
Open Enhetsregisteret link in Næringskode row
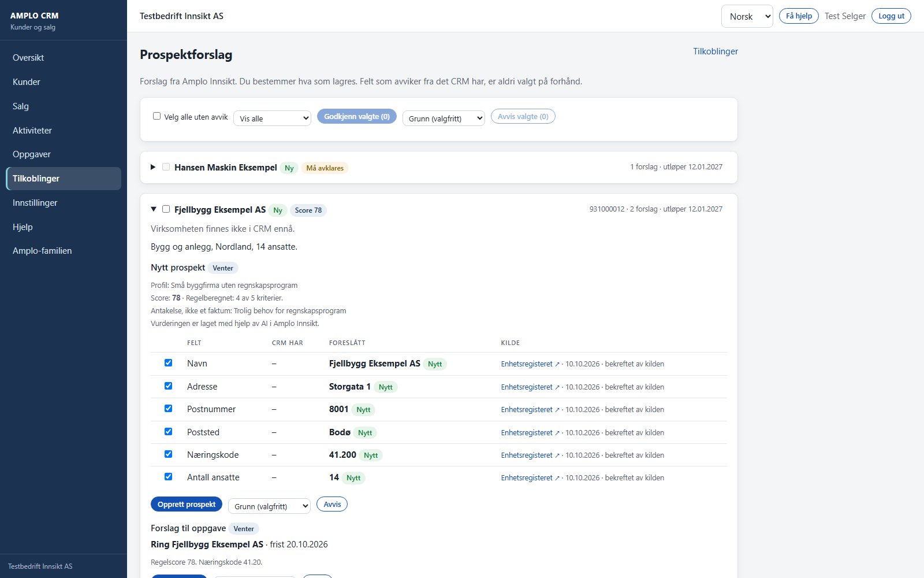click(530, 455)
